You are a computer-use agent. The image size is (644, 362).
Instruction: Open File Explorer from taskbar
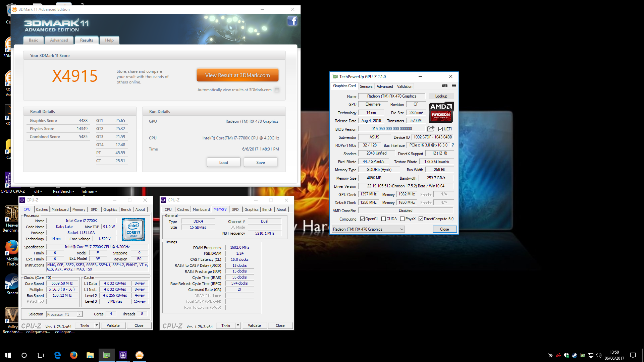click(90, 355)
